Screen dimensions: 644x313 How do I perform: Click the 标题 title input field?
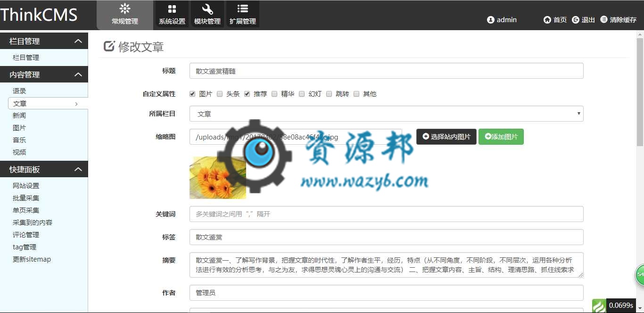tap(386, 71)
